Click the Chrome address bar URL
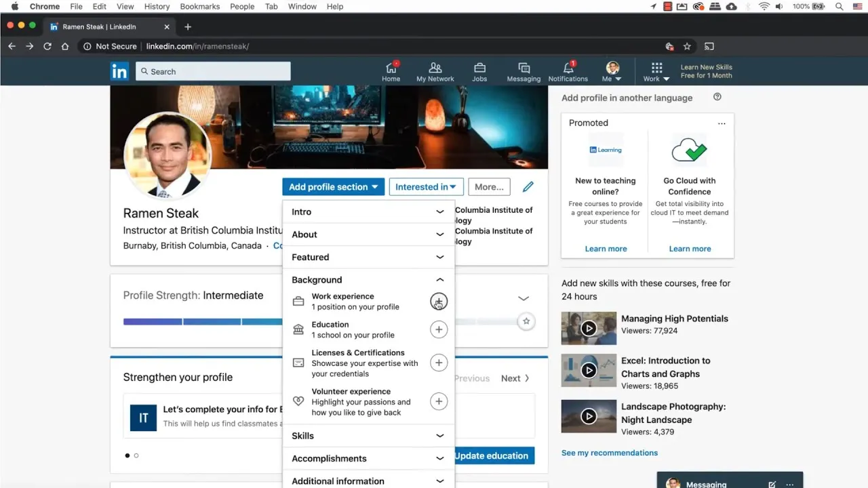The image size is (868, 488). pyautogui.click(x=197, y=46)
